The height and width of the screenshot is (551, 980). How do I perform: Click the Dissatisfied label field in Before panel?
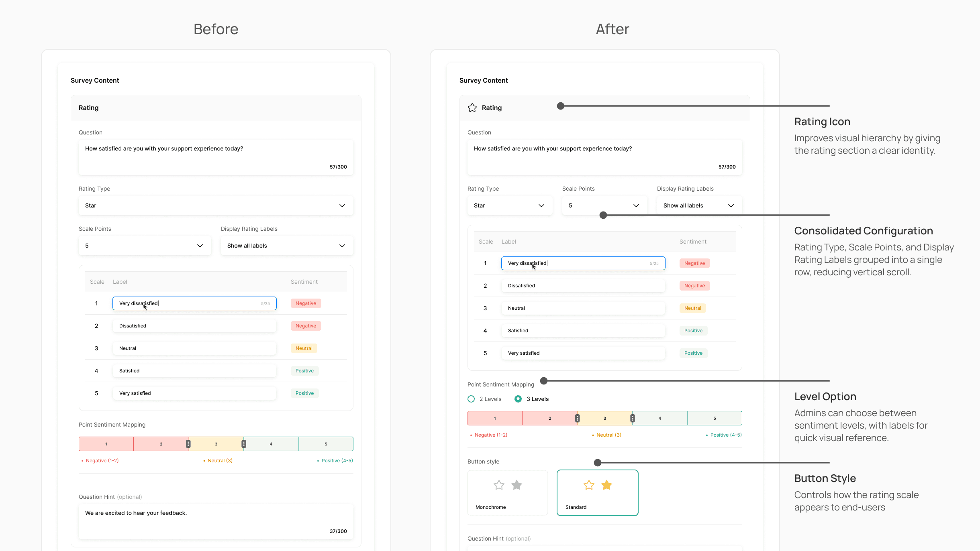click(194, 326)
